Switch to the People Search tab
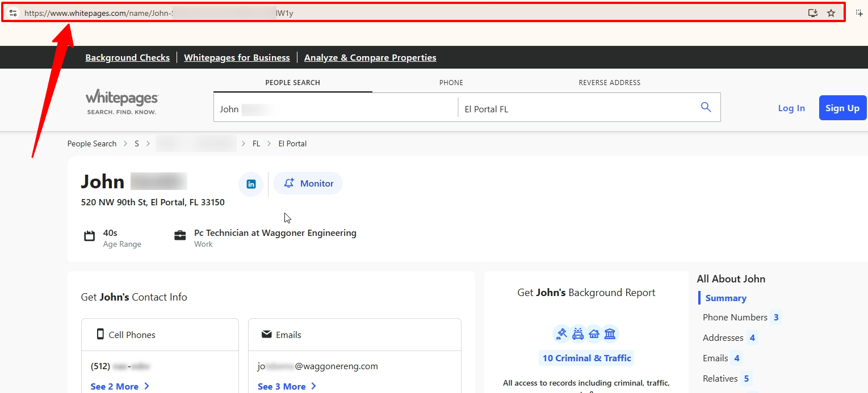The width and height of the screenshot is (868, 393). tap(293, 83)
